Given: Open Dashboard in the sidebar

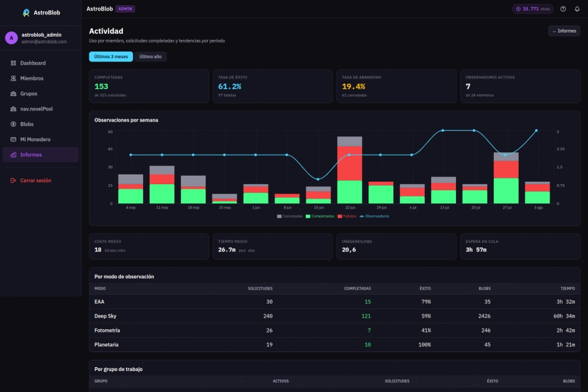Looking at the screenshot, I should click(x=41, y=63).
